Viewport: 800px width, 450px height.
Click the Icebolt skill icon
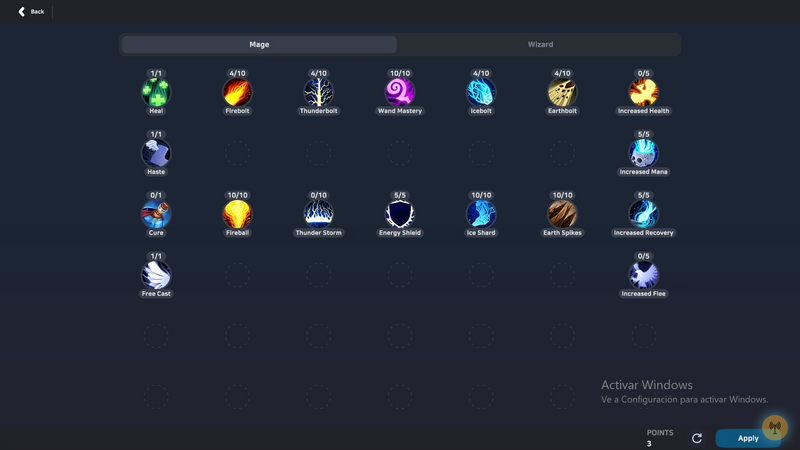pos(481,93)
